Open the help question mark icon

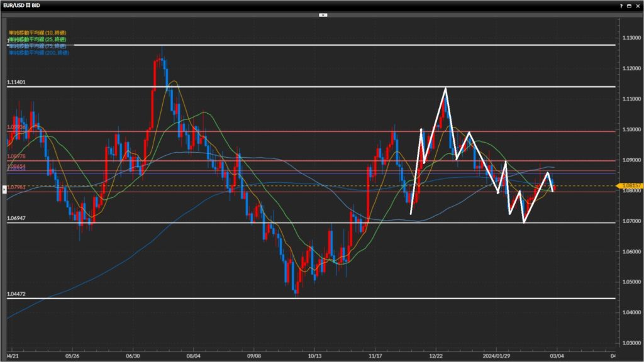point(621,5)
